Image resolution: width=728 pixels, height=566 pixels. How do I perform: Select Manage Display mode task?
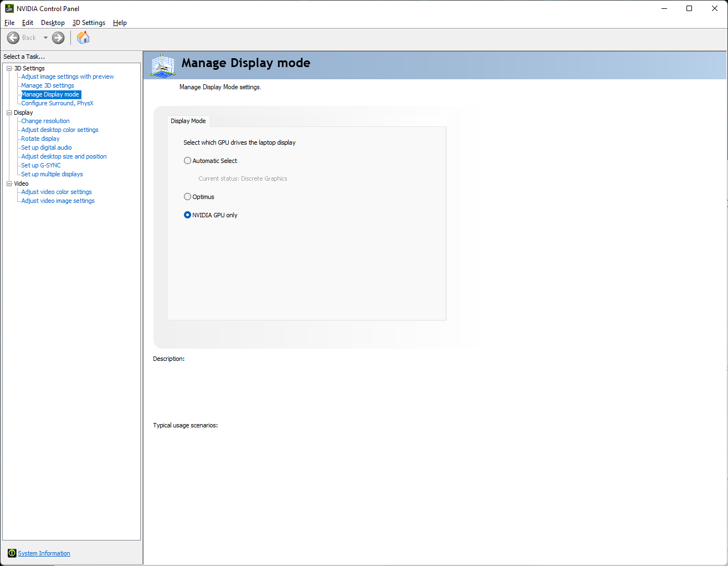[50, 94]
